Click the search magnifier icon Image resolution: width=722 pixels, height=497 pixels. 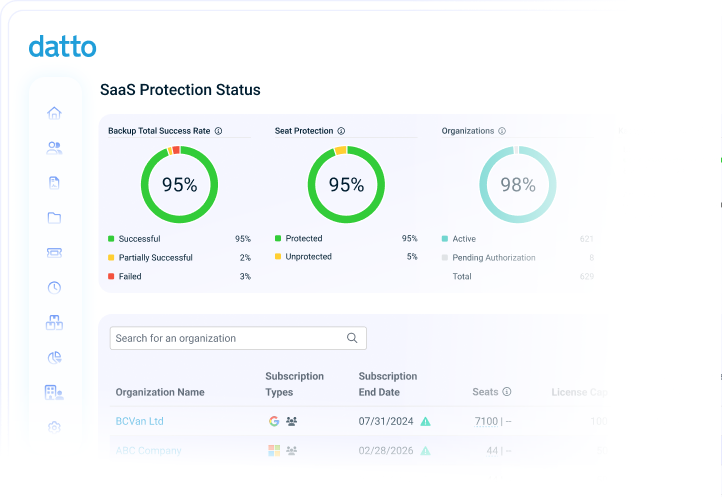pos(352,338)
